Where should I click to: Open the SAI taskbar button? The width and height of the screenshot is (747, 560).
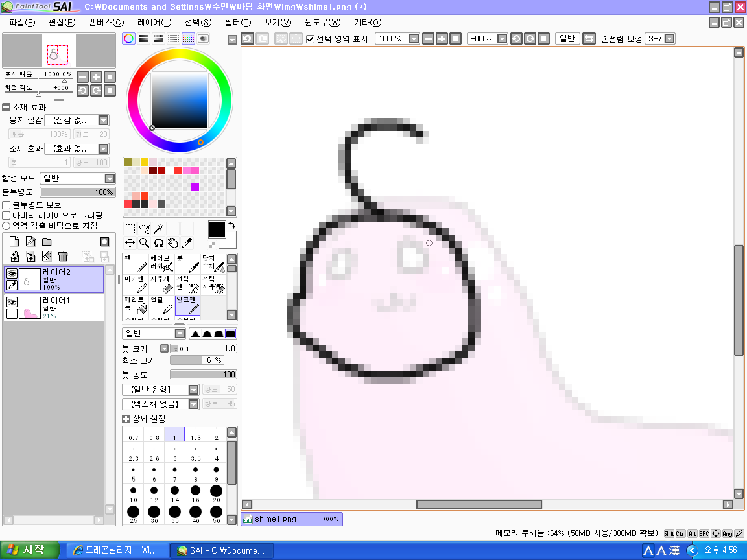pyautogui.click(x=222, y=550)
